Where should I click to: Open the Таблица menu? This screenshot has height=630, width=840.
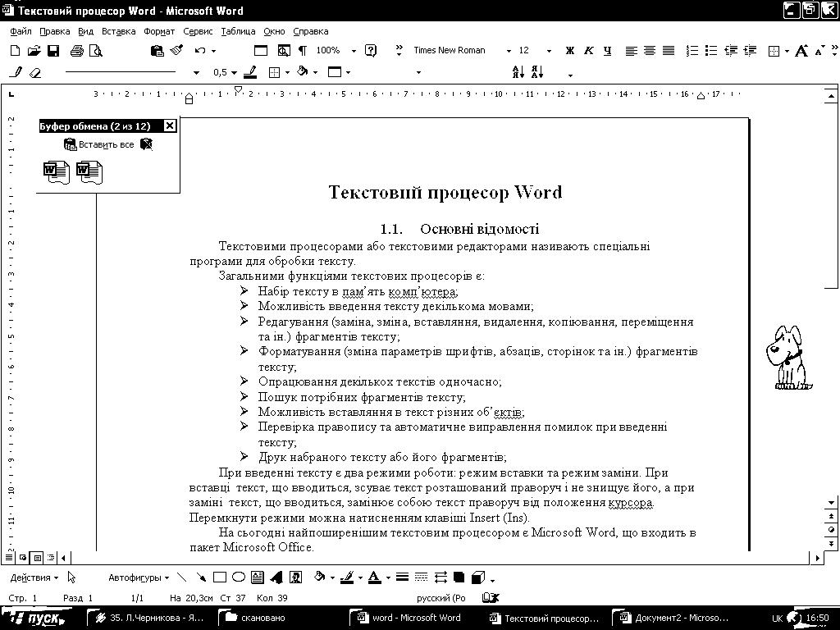point(238,31)
